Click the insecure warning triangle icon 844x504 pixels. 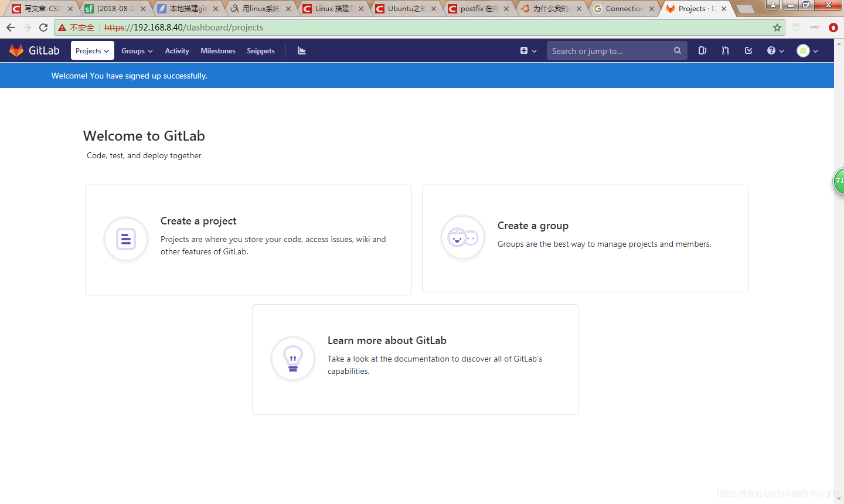pos(62,28)
